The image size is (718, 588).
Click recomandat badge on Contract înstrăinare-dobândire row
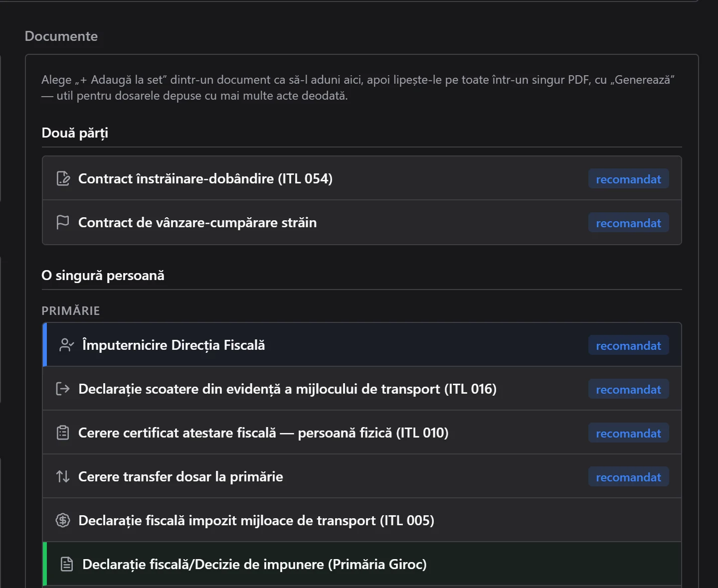coord(628,179)
